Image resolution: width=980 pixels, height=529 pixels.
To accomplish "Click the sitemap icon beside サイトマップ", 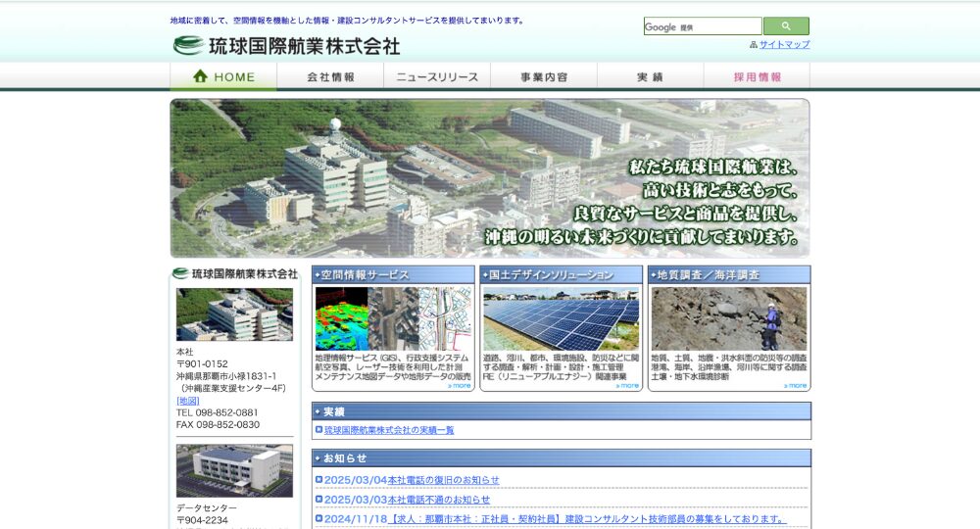I will (x=753, y=45).
